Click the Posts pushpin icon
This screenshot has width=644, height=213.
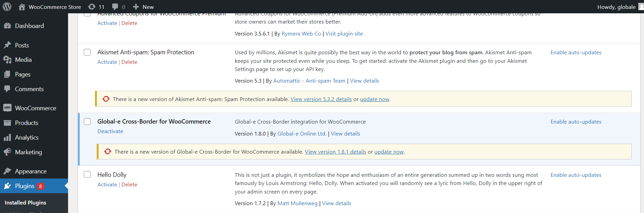(x=7, y=45)
